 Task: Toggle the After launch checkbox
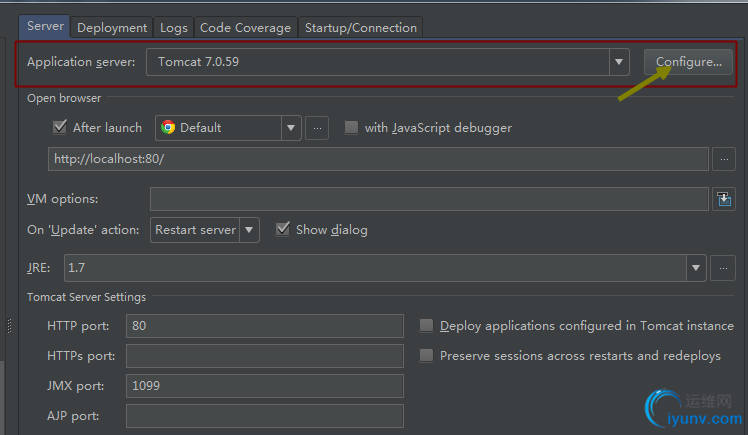point(60,127)
